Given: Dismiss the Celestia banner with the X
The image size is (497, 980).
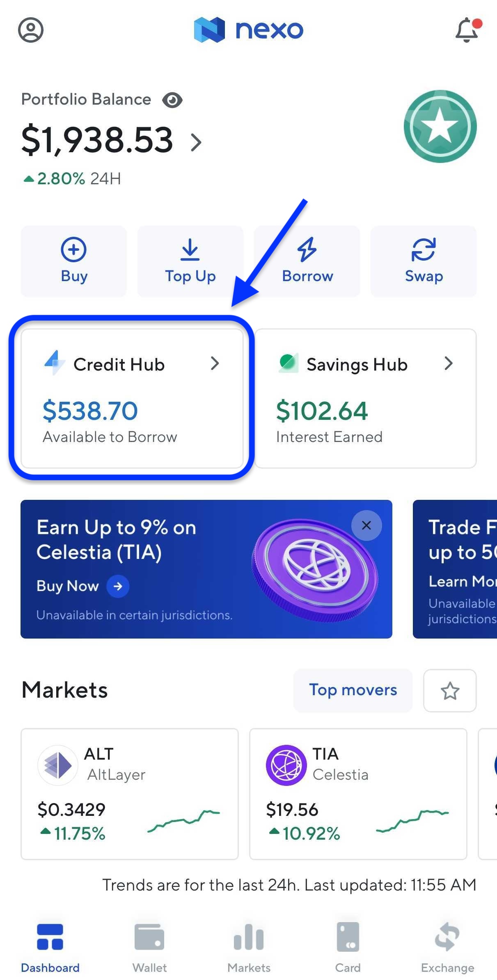Looking at the screenshot, I should coord(366,525).
